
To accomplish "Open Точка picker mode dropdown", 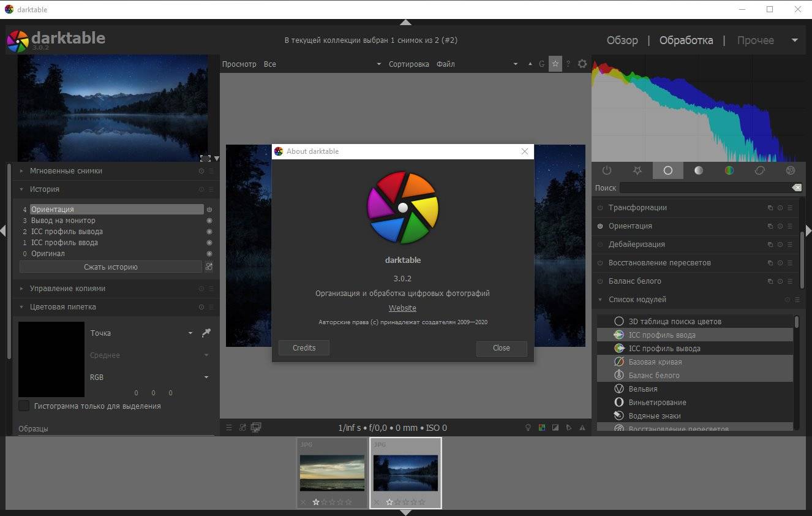I will coord(141,333).
